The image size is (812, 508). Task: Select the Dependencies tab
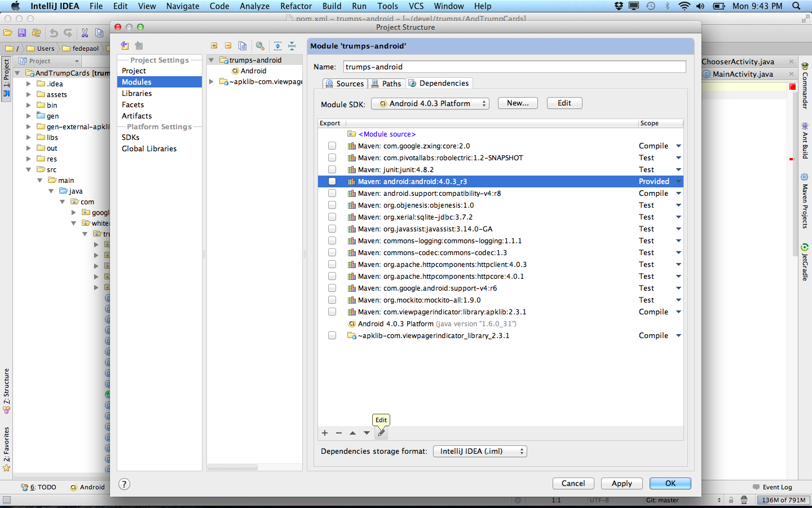pos(439,83)
